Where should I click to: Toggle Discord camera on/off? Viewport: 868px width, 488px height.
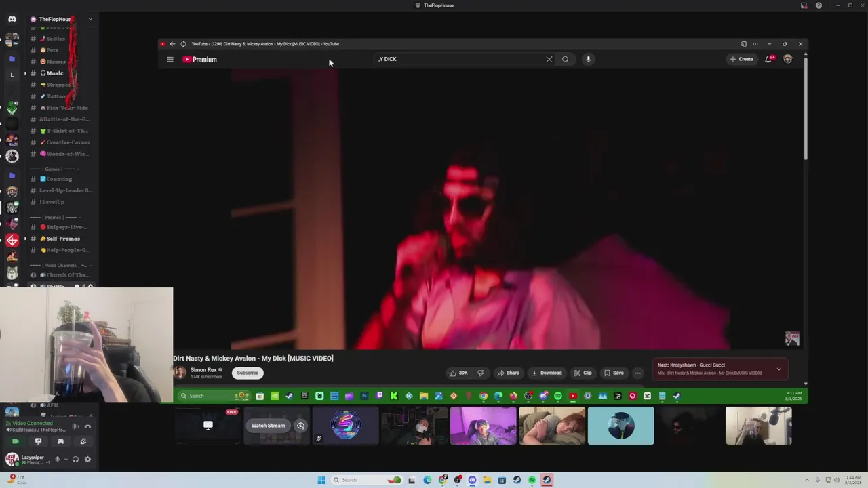(16, 441)
